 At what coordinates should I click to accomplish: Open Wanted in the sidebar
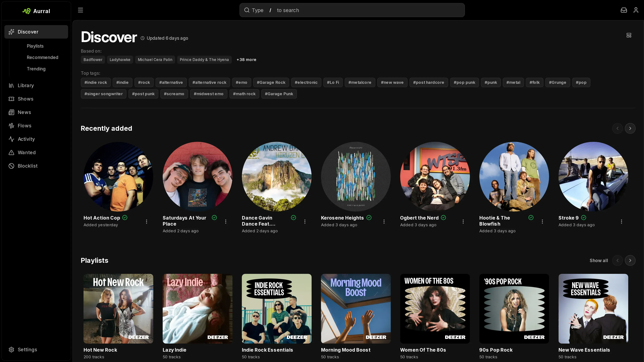click(x=36, y=152)
